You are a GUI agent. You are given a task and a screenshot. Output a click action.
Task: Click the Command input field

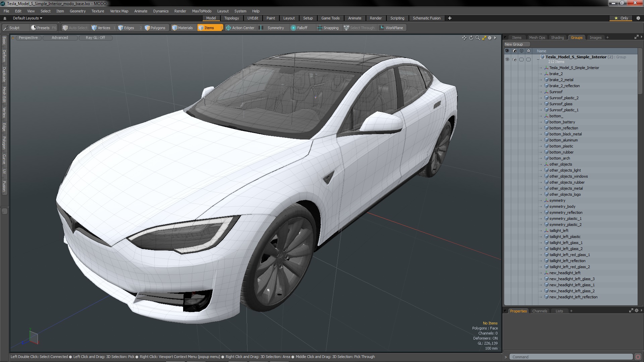pyautogui.click(x=571, y=357)
